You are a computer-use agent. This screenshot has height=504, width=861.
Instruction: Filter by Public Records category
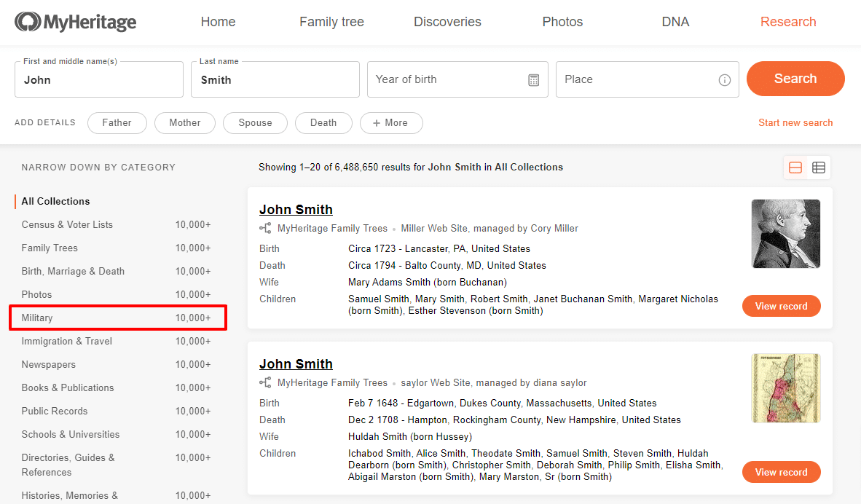click(x=116, y=412)
